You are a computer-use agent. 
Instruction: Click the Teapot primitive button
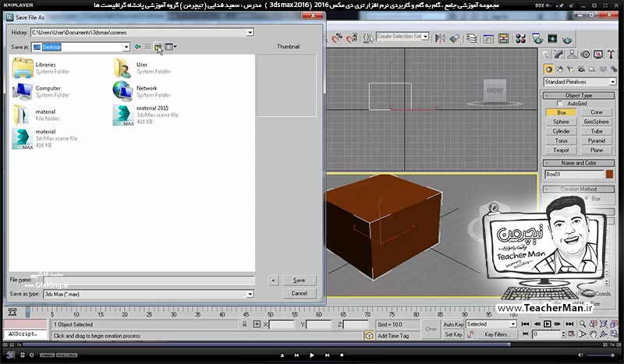coord(561,150)
